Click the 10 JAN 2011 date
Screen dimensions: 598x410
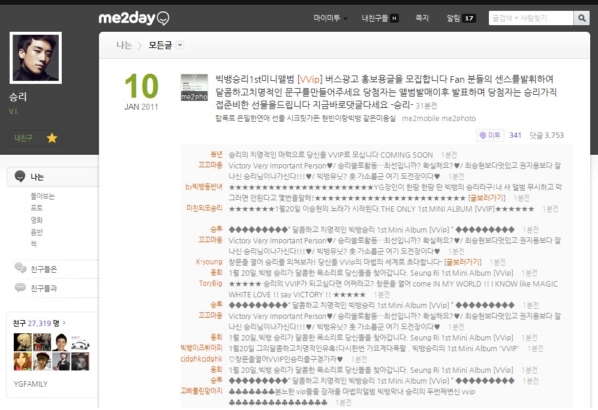click(141, 92)
